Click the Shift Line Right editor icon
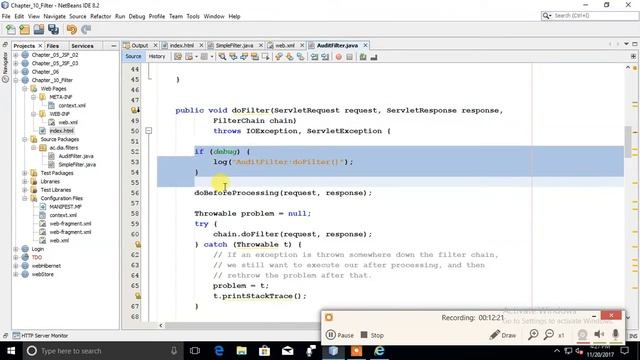 tap(325, 57)
